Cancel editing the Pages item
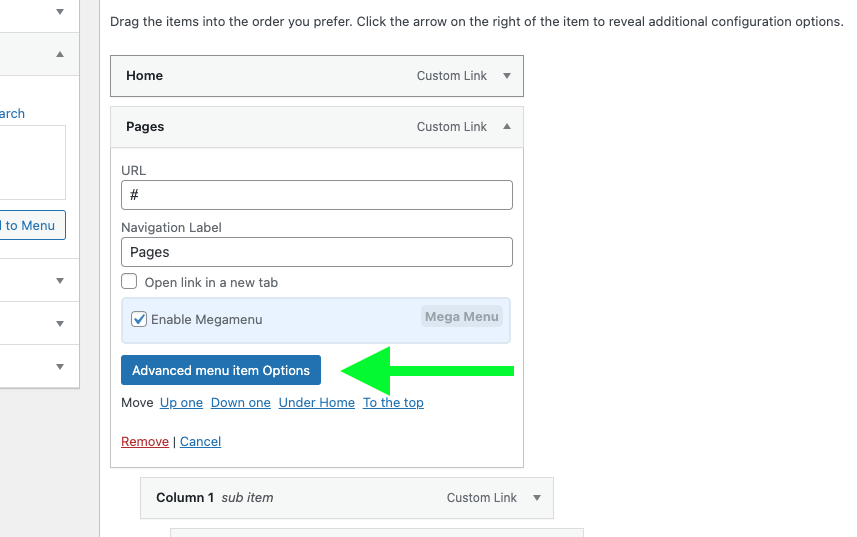 (200, 441)
